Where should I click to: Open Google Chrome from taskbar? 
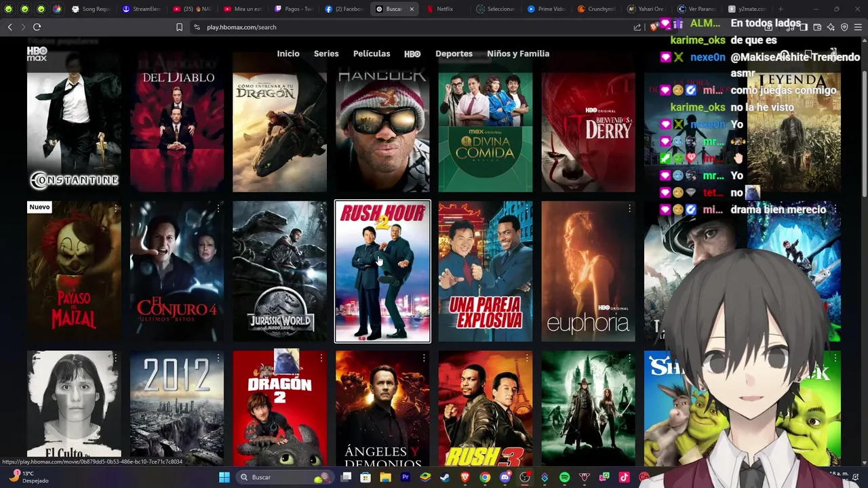[485, 477]
